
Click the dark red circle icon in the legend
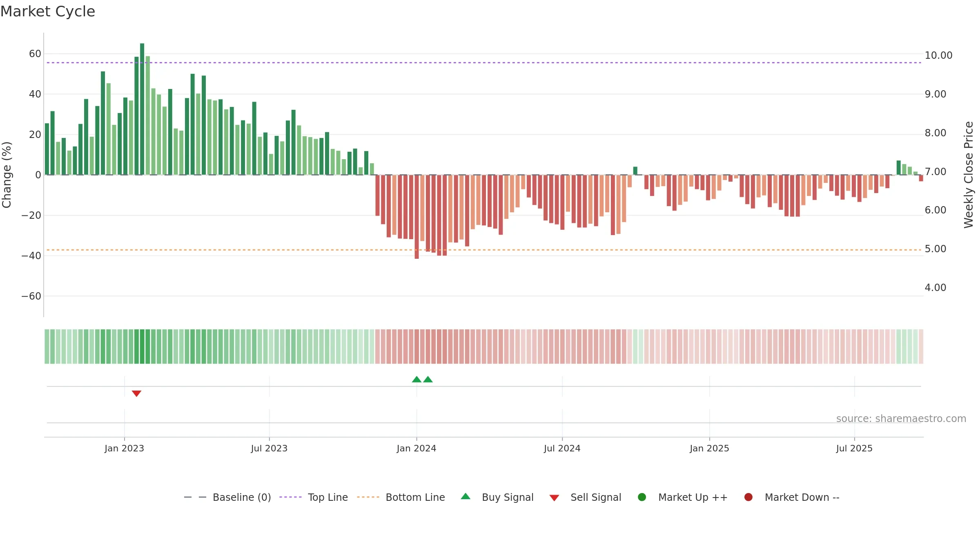click(748, 497)
